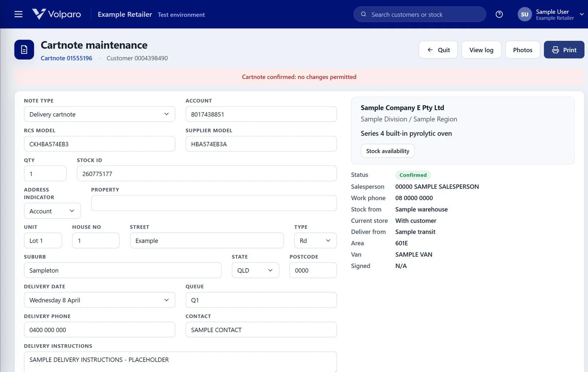The height and width of the screenshot is (372, 588).
Task: Click the Queue field Q1
Action: pos(261,300)
